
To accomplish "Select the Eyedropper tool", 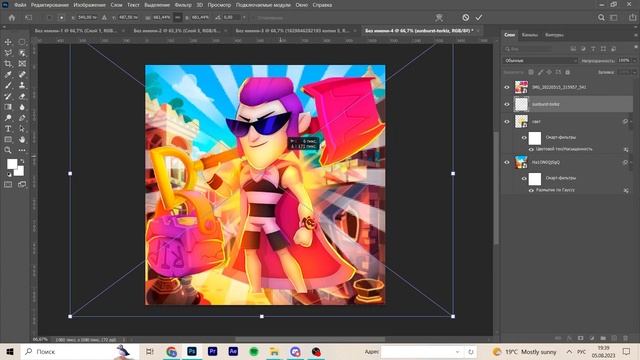I will point(8,75).
